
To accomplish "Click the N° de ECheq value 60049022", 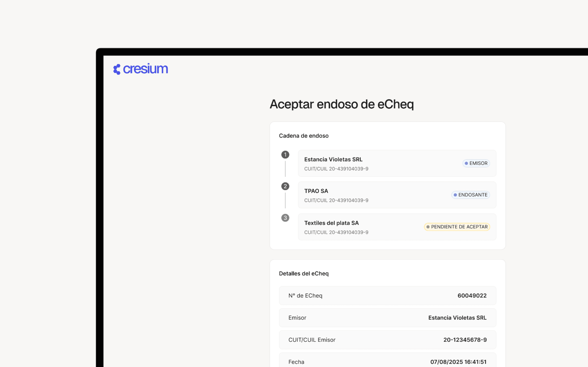I will pos(472,295).
